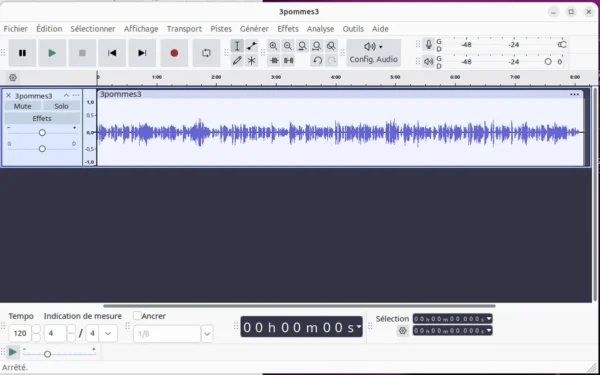Click the Tempo 120 input field
600x375 pixels.
coord(20,333)
